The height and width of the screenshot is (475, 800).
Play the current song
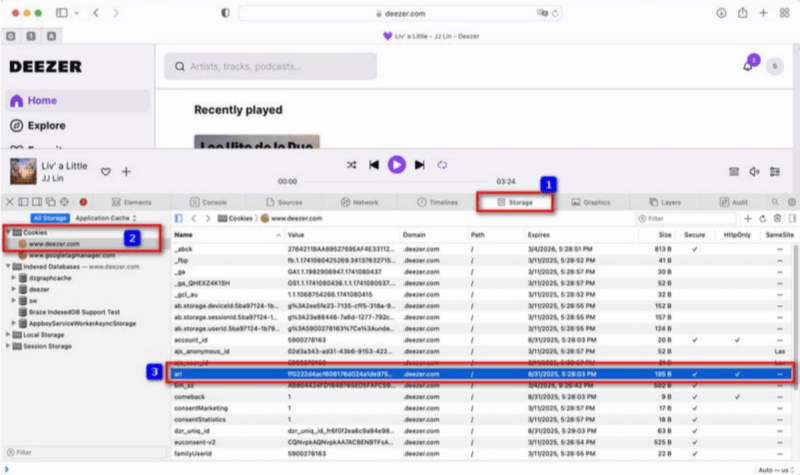click(x=396, y=165)
